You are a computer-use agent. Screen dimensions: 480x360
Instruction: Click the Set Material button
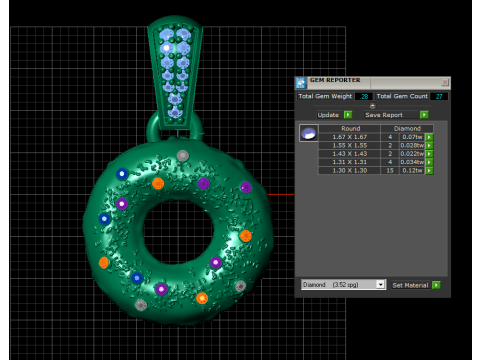click(x=410, y=285)
